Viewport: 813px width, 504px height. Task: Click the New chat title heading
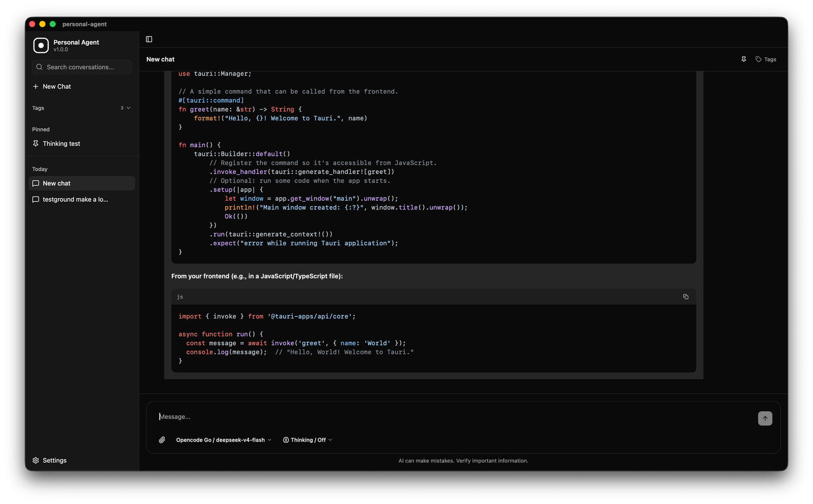[161, 59]
